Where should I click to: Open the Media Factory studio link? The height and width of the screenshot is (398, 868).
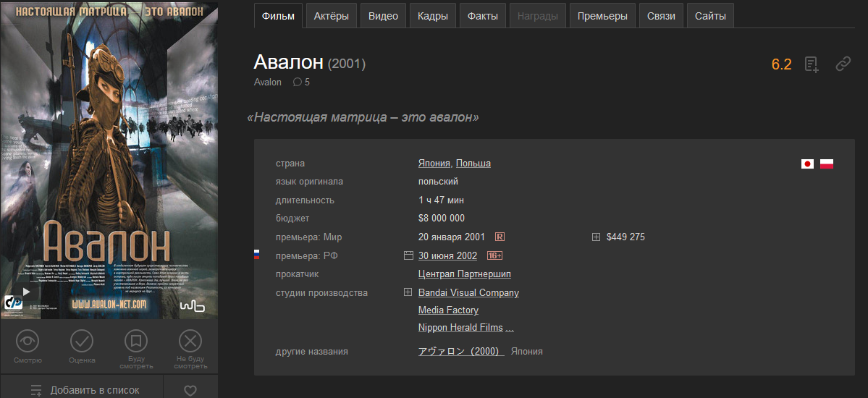click(448, 310)
